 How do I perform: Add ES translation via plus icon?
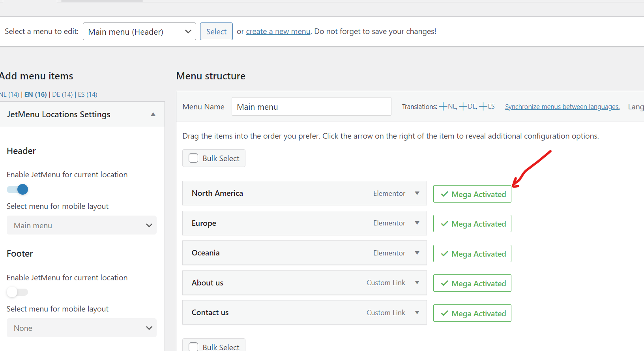coord(483,107)
